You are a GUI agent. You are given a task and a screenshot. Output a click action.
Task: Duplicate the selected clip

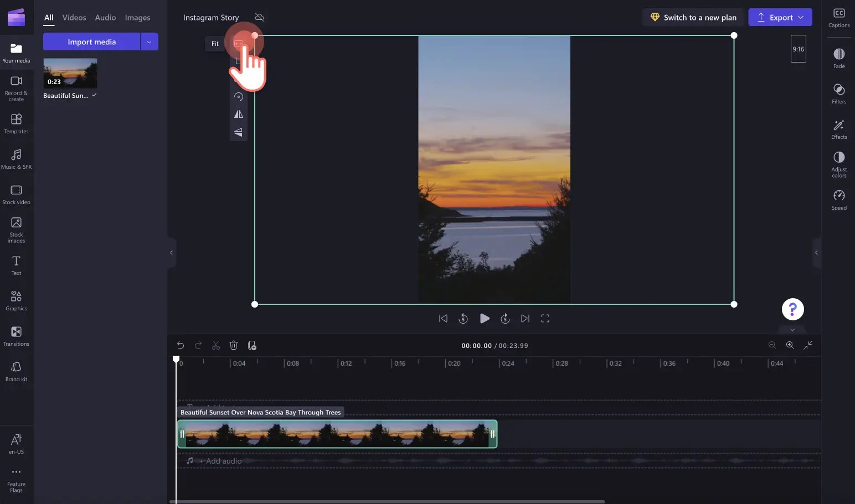click(252, 345)
